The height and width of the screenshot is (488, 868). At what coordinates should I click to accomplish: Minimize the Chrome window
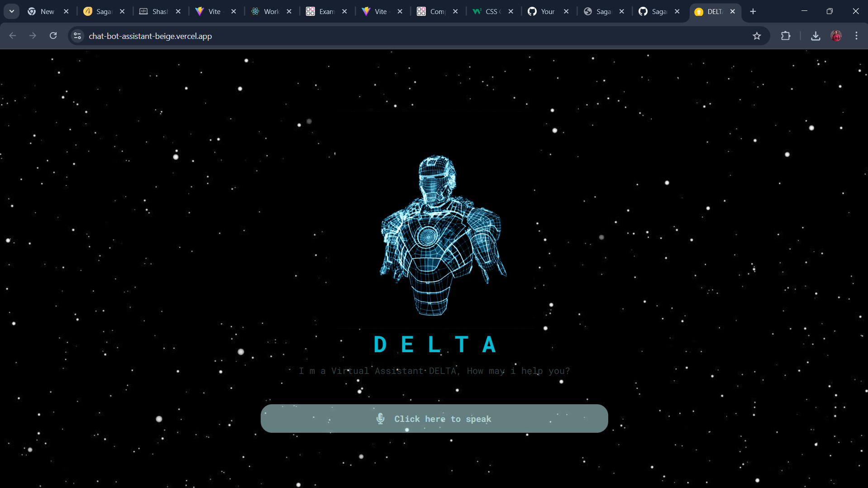pos(804,11)
